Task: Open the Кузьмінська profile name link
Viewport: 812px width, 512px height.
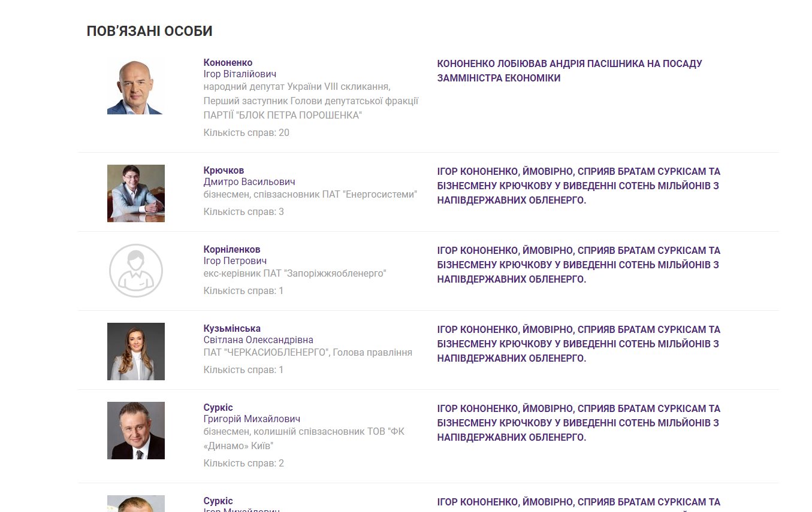Action: click(x=232, y=329)
